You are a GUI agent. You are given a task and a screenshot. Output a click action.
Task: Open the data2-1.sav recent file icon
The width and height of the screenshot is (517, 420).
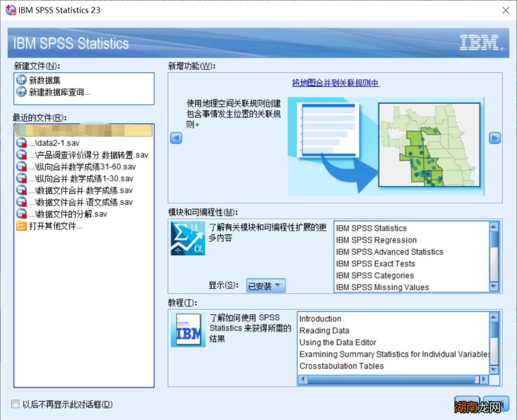[22, 143]
